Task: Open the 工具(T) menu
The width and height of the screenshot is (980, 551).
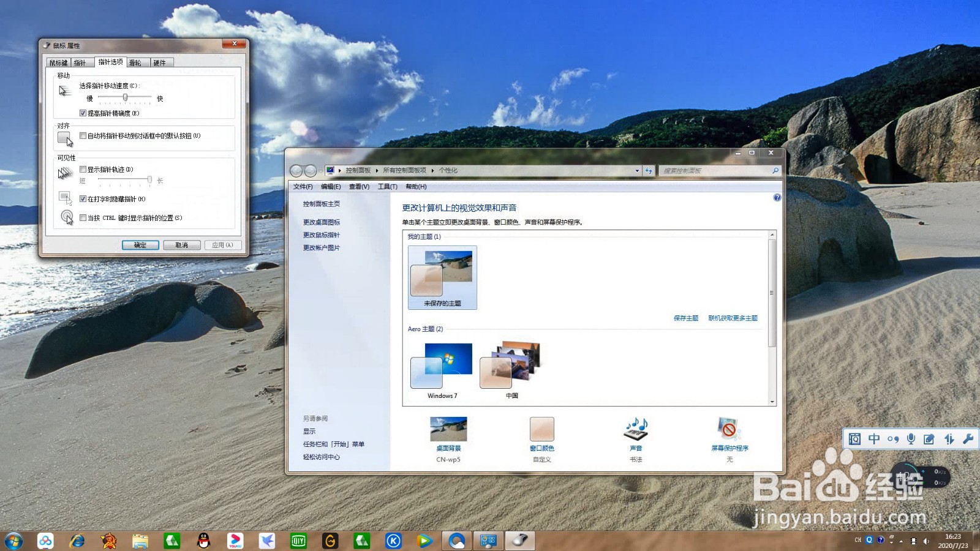Action: tap(388, 187)
